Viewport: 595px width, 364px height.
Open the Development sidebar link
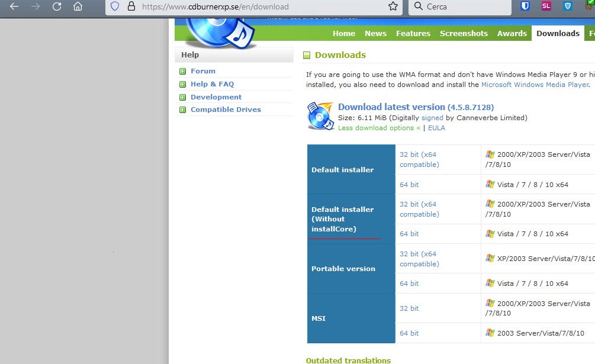(x=216, y=97)
